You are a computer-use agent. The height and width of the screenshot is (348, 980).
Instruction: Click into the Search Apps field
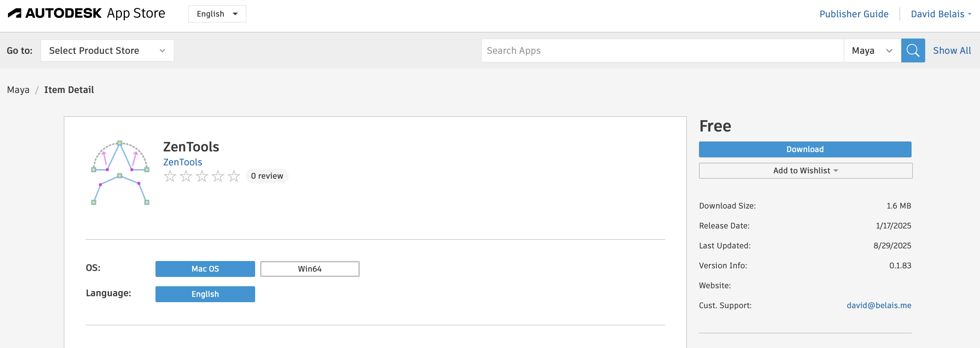click(662, 50)
